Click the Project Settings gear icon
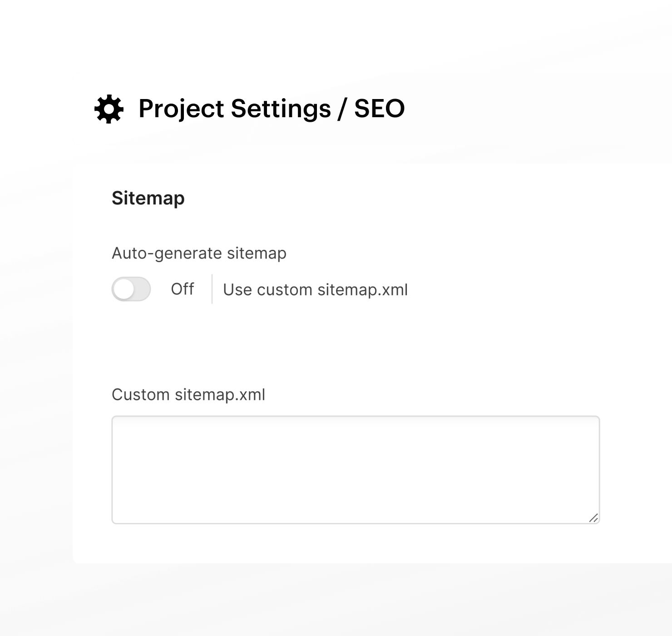 click(109, 109)
